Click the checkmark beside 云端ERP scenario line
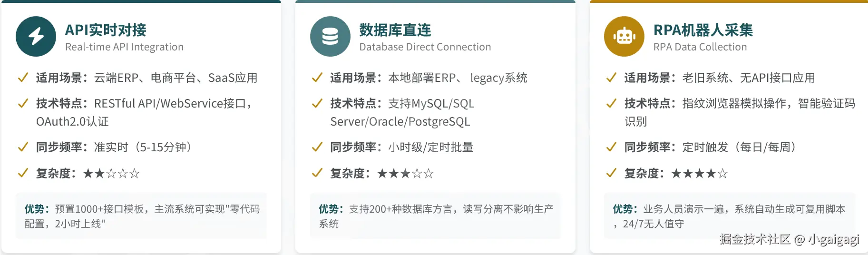This screenshot has height=255, width=868. coord(22,78)
